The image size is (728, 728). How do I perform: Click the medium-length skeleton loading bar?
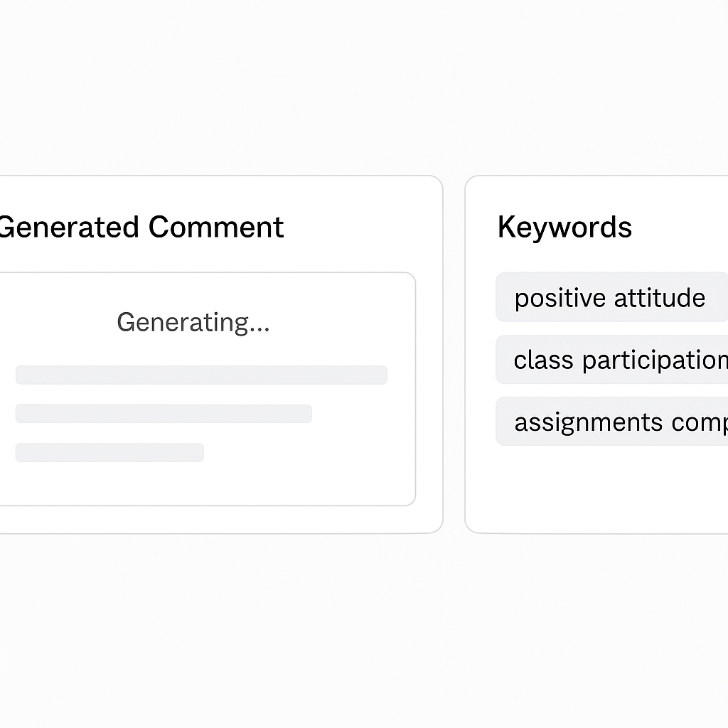164,414
